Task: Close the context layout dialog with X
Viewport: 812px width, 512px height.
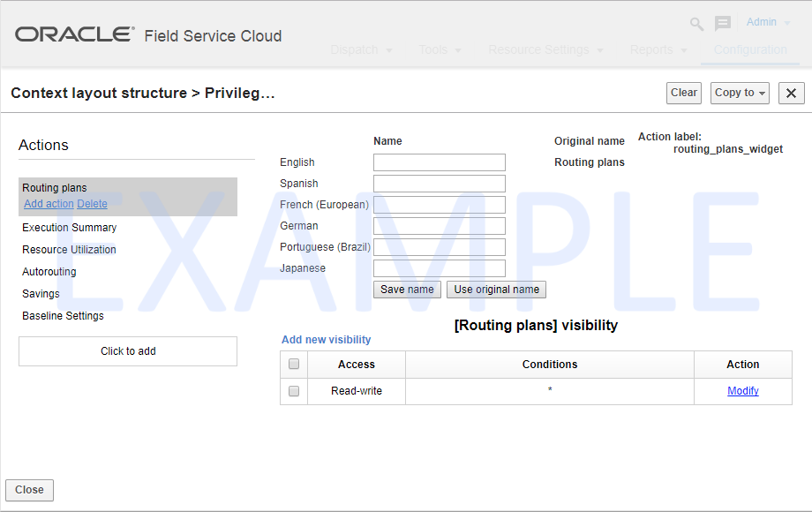Action: 791,94
